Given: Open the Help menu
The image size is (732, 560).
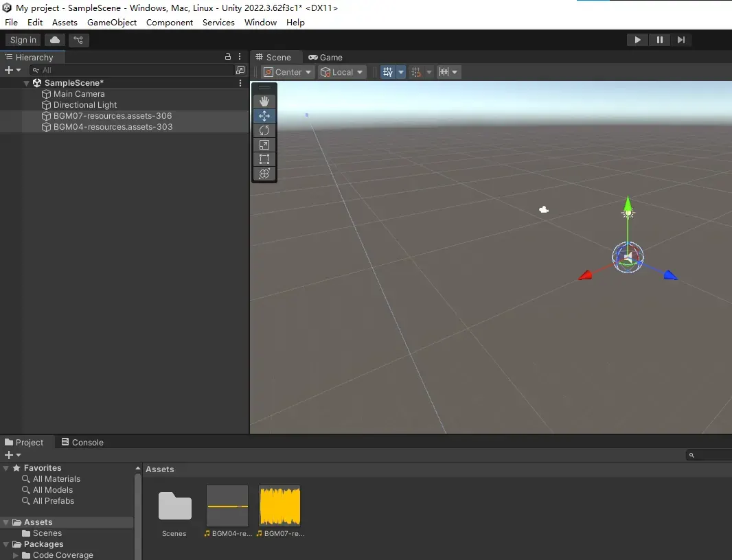Looking at the screenshot, I should click(x=295, y=23).
